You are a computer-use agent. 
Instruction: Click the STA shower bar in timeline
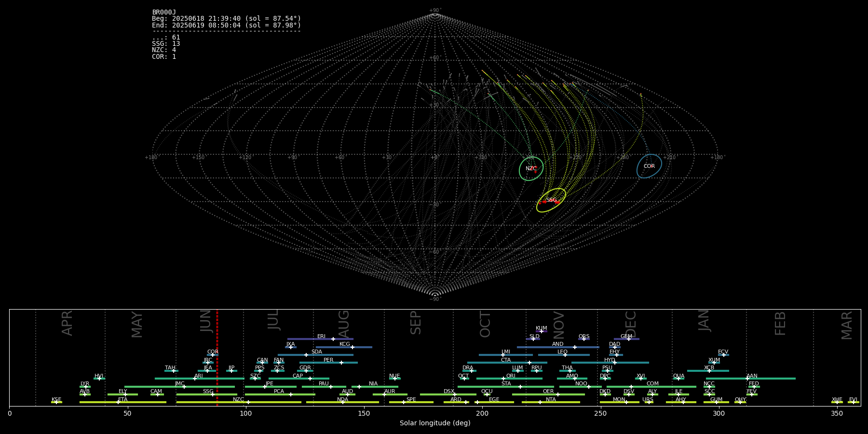[506, 387]
